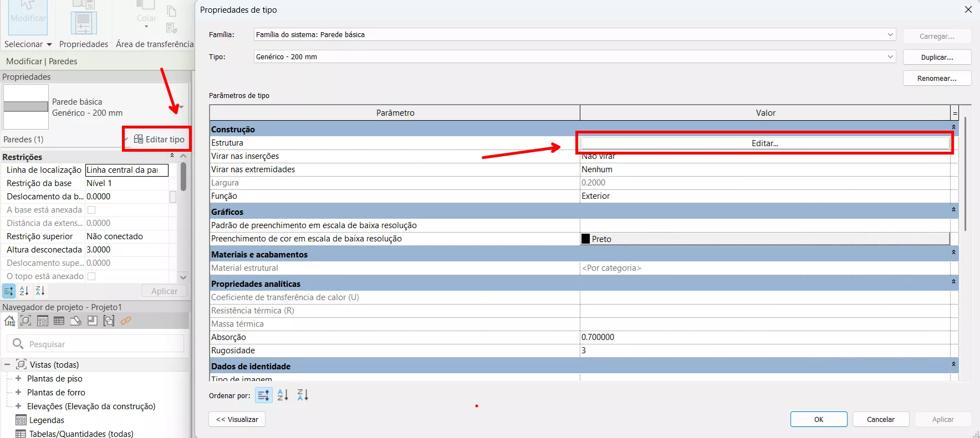Sort type parameters A to Z in dialog
This screenshot has height=438, width=980.
coord(283,395)
